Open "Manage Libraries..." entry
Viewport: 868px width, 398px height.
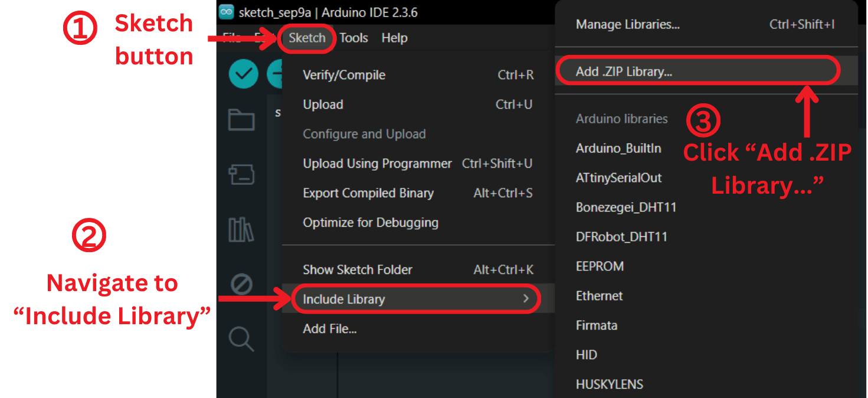click(x=627, y=24)
